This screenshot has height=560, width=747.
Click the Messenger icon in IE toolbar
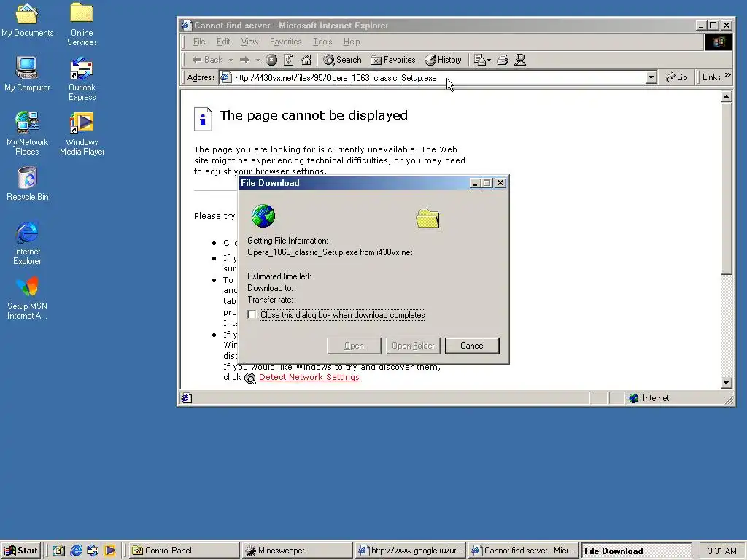click(x=520, y=60)
